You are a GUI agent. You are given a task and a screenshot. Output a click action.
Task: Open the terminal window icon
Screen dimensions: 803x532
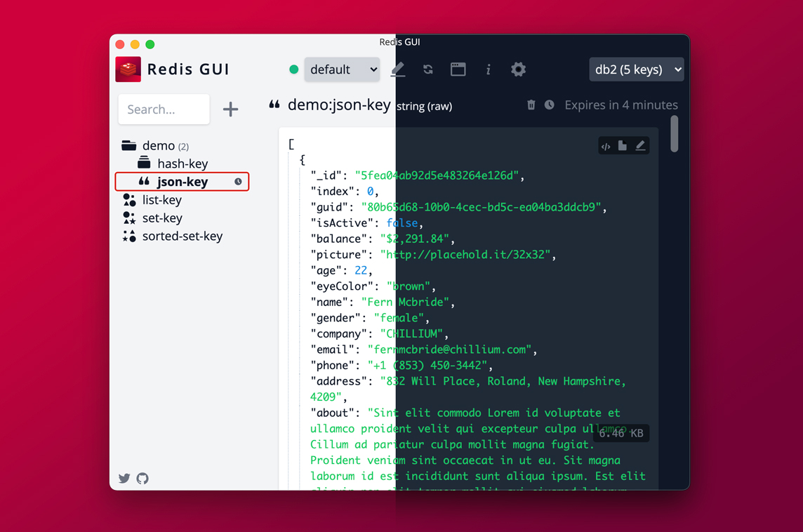pos(458,69)
